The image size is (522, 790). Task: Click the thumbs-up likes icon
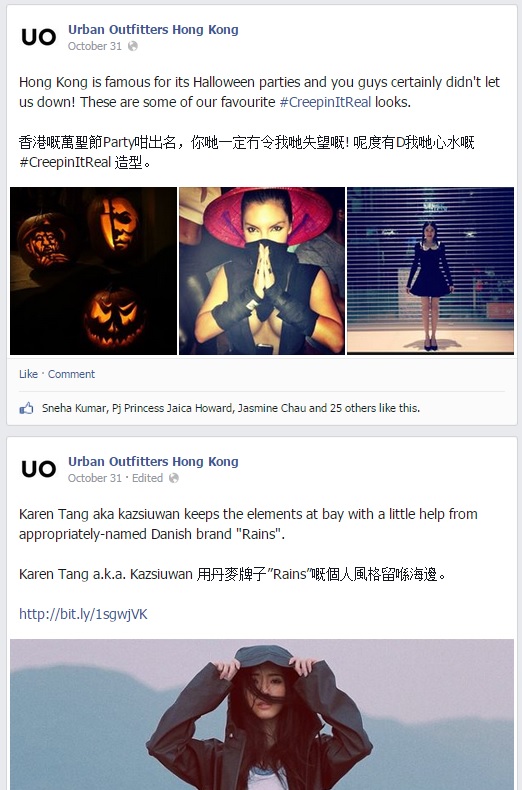tap(26, 408)
